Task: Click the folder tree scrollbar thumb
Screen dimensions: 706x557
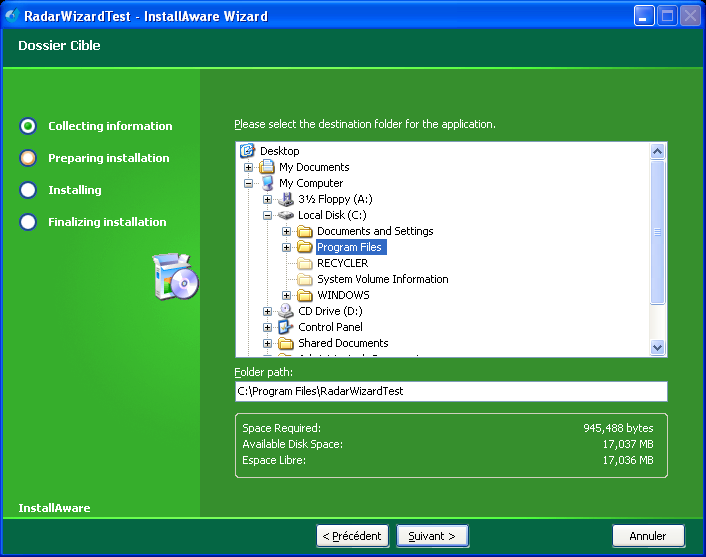Action: 657,232
